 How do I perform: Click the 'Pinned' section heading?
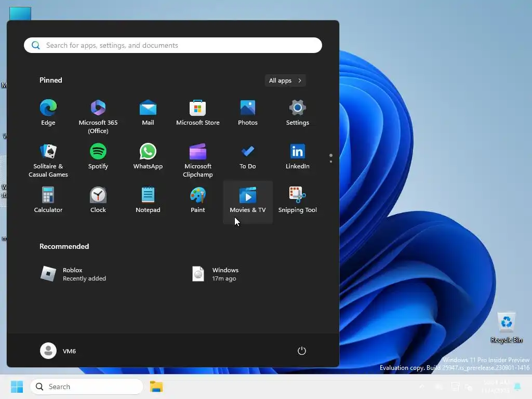click(x=51, y=80)
